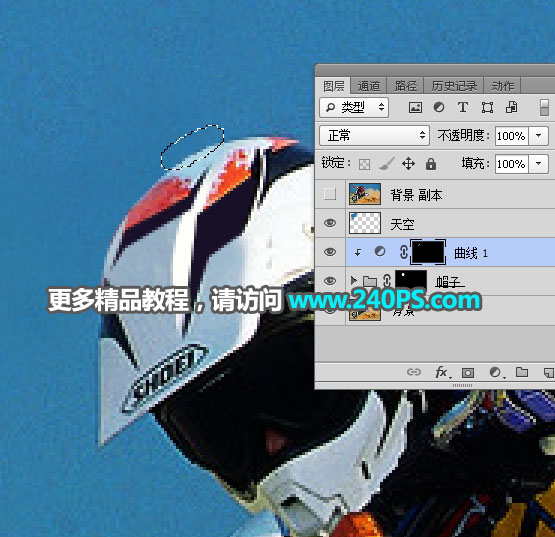Filter for adjustment layers icon
The image size is (555, 537).
click(x=439, y=107)
